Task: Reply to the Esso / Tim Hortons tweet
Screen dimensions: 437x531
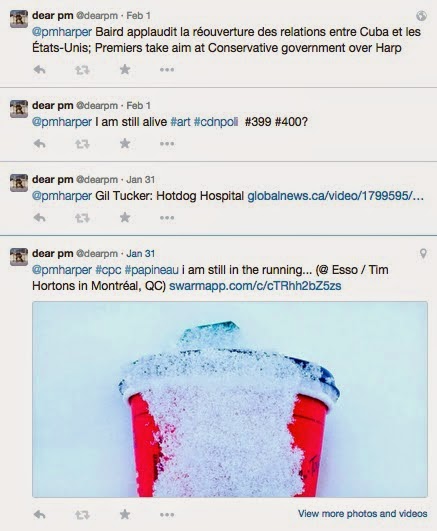Action: (40, 515)
